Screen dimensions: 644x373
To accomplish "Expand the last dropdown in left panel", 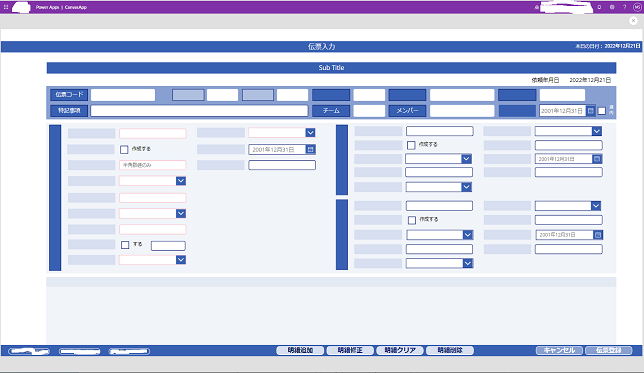I will pyautogui.click(x=152, y=260).
